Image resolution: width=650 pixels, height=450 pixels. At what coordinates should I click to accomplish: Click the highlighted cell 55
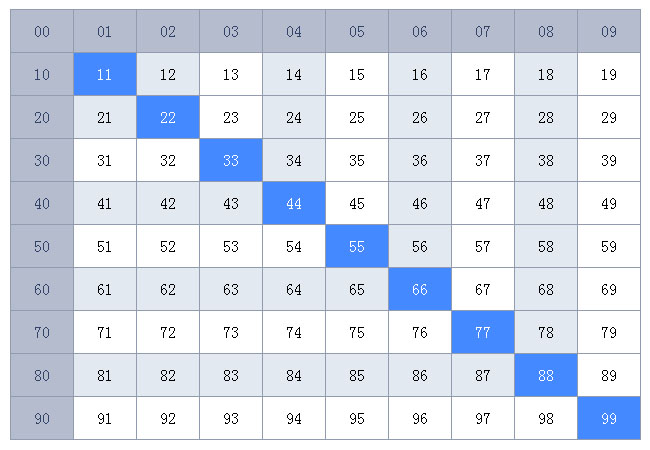[x=357, y=247]
